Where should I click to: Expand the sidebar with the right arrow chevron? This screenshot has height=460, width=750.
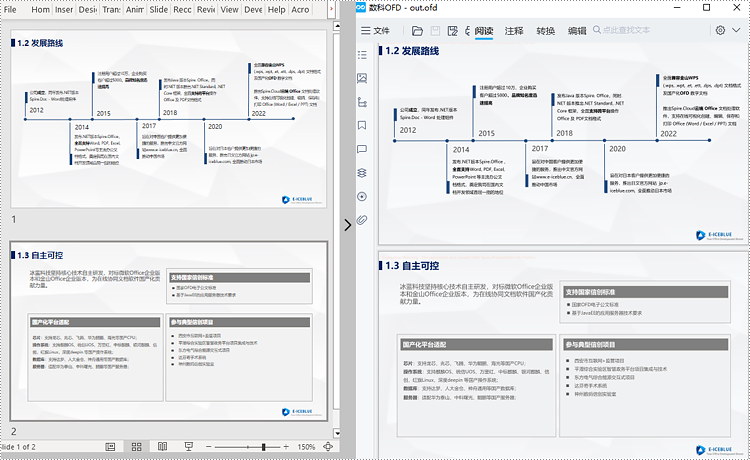(x=348, y=225)
